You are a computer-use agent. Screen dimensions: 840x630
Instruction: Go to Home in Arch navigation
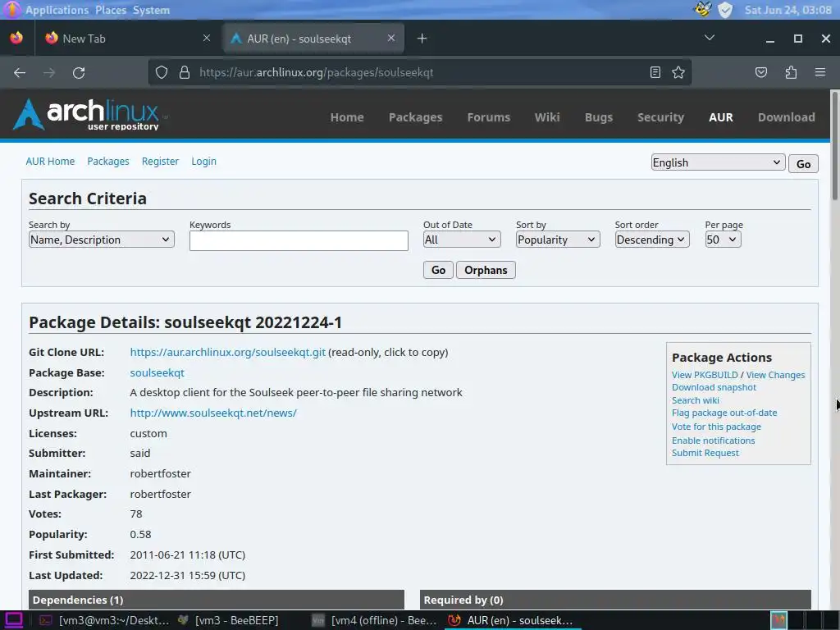coord(347,117)
